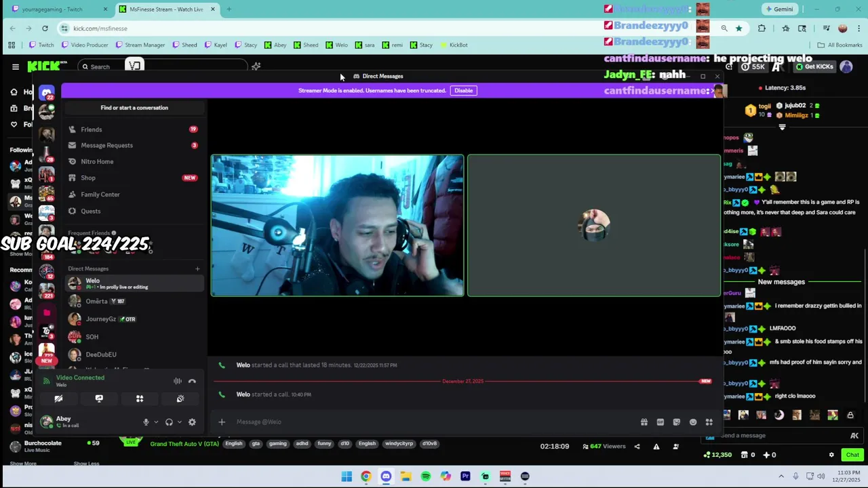
Task: Open File Explorer from the taskbar
Action: [406, 476]
